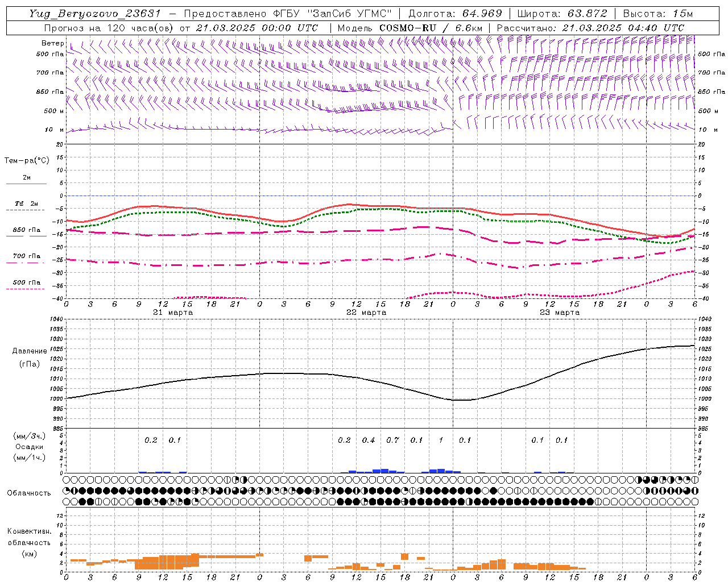Select the 500 м wind level label on the left axis
The image size is (728, 582).
point(54,111)
